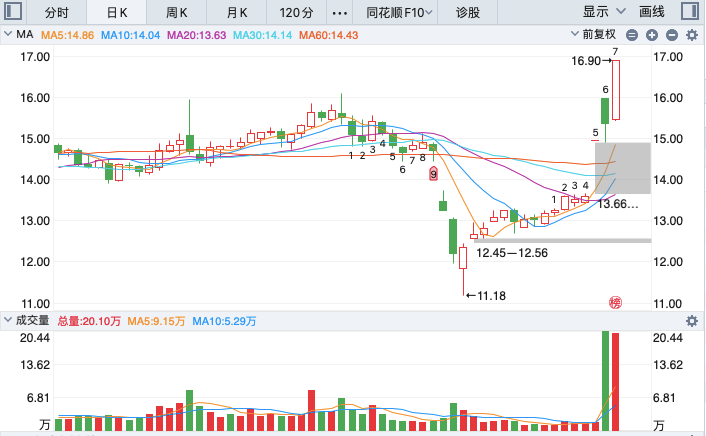The height and width of the screenshot is (436, 706).
Task: Click the red 9 marker badge
Action: click(433, 174)
